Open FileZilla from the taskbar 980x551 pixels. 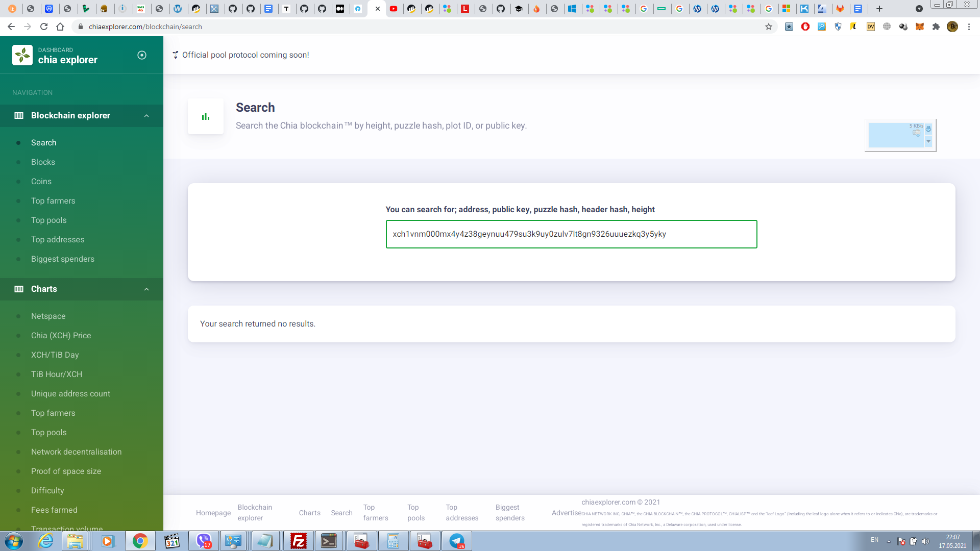tap(298, 541)
